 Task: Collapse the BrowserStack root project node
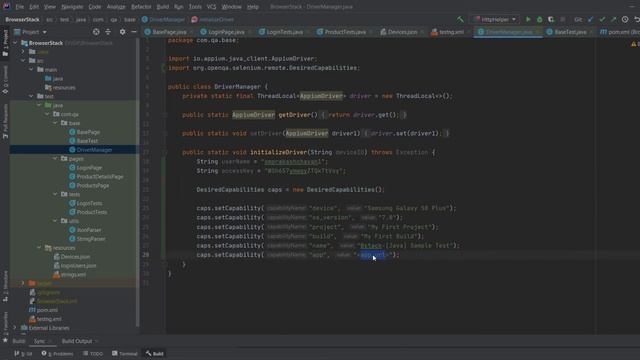tap(15, 42)
